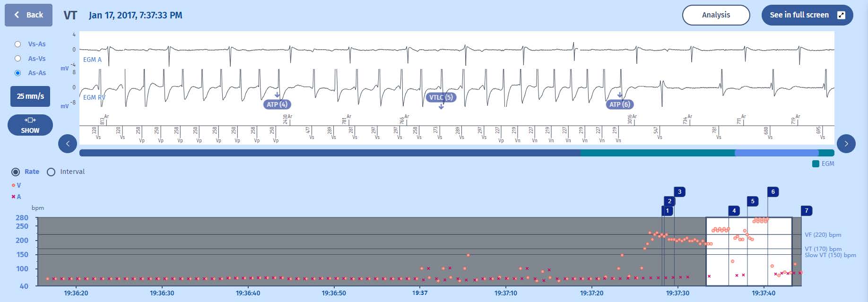Image resolution: width=868 pixels, height=302 pixels.
Task: Click the Back arrow button
Action: click(x=28, y=15)
